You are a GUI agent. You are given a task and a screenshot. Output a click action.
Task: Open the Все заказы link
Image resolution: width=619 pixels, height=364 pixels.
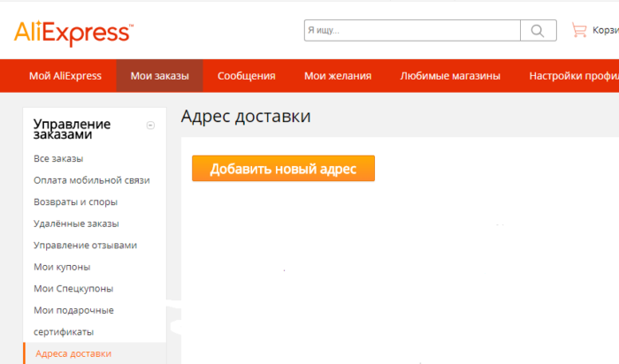pyautogui.click(x=58, y=158)
